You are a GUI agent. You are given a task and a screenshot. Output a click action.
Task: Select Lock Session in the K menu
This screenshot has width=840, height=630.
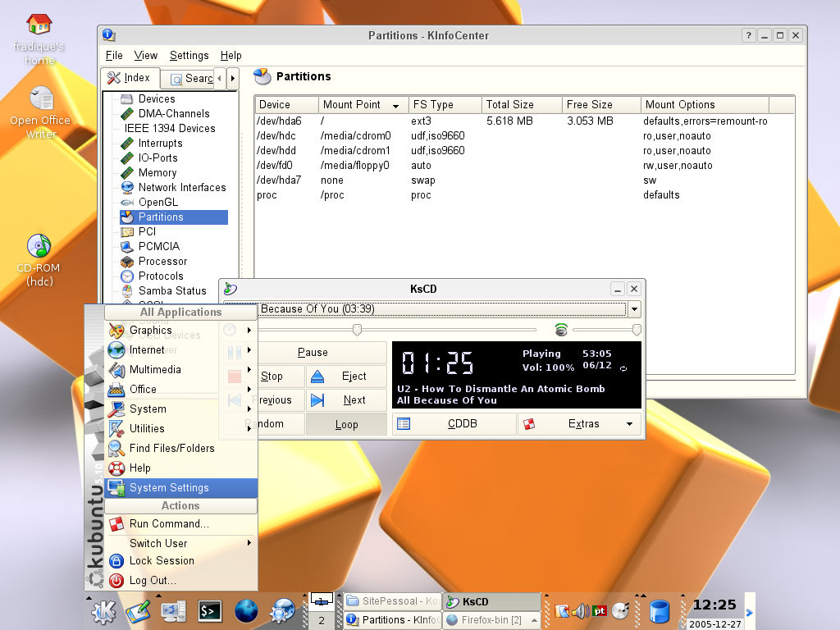point(180,561)
